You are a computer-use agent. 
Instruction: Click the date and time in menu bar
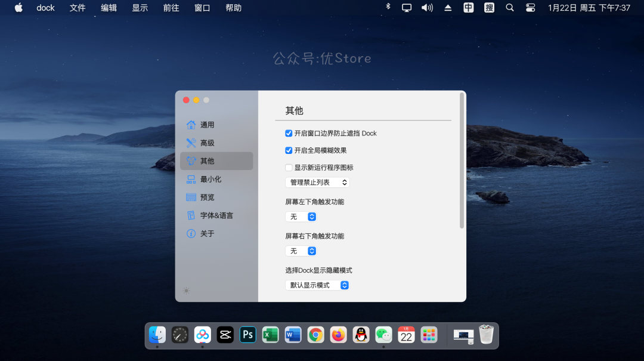[589, 8]
